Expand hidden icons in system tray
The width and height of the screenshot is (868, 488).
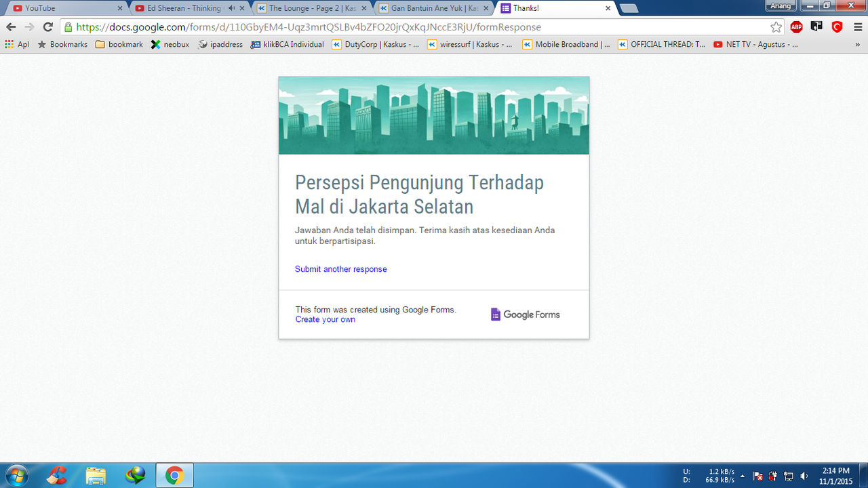[743, 475]
